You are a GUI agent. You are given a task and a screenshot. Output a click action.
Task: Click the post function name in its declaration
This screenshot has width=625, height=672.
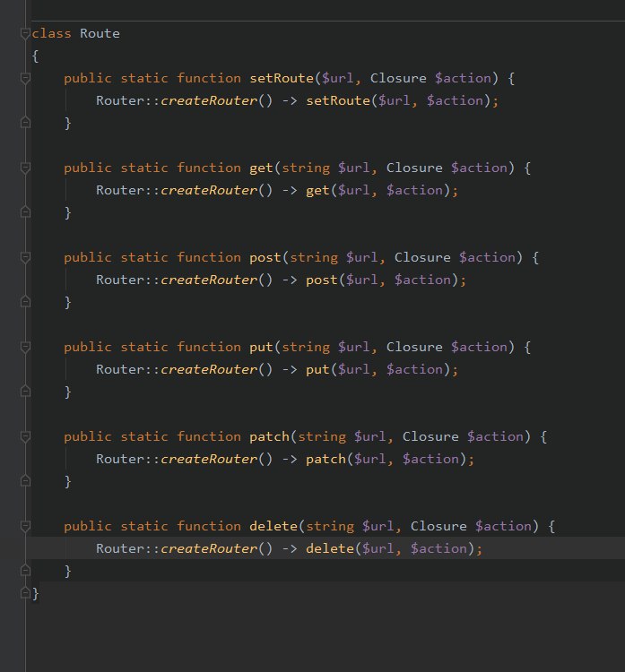(265, 257)
